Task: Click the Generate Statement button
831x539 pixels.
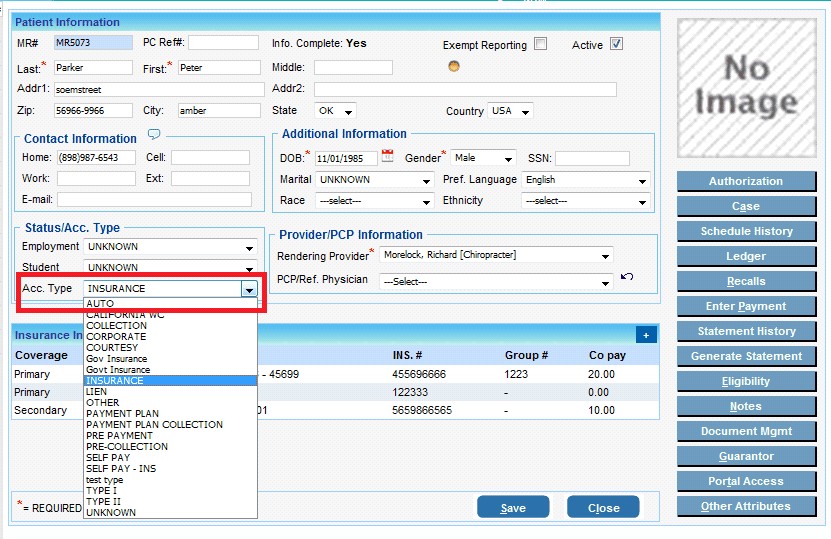Action: pyautogui.click(x=746, y=356)
